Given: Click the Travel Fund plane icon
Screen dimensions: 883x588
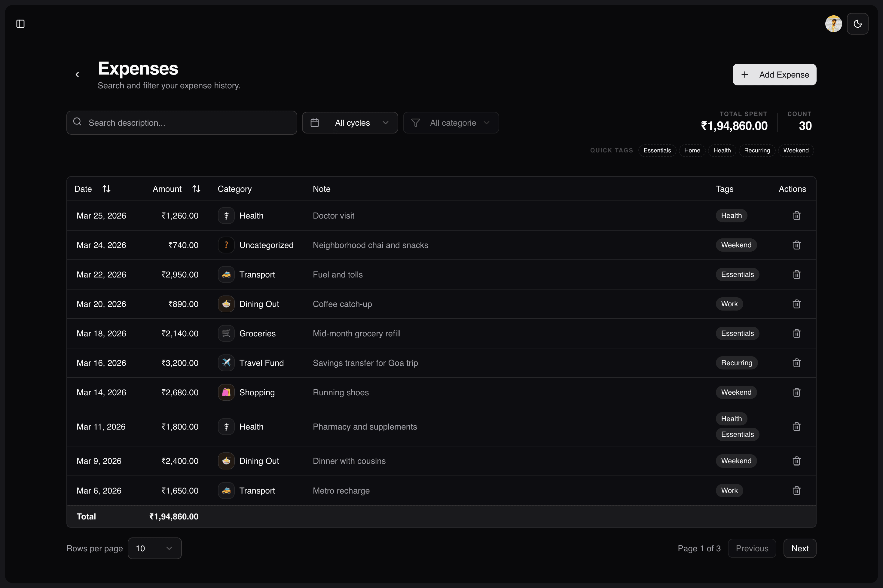Looking at the screenshot, I should [x=226, y=363].
